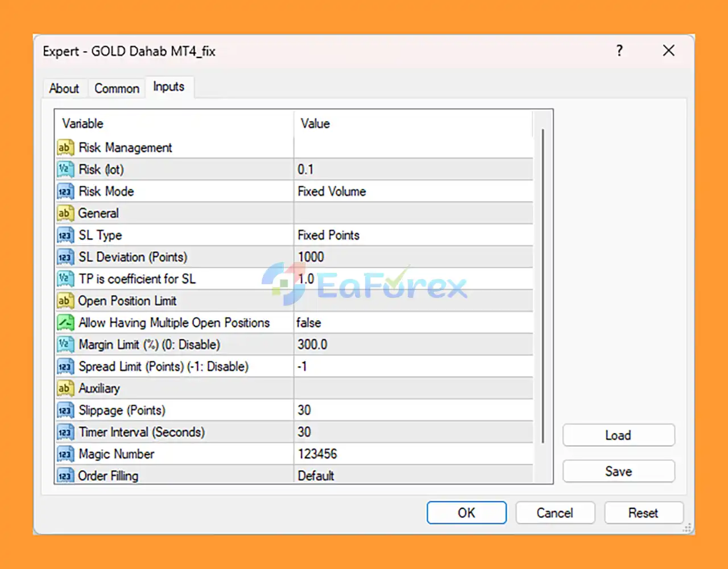The width and height of the screenshot is (728, 569).
Task: Open the Order Filling Default dropdown
Action: click(412, 475)
